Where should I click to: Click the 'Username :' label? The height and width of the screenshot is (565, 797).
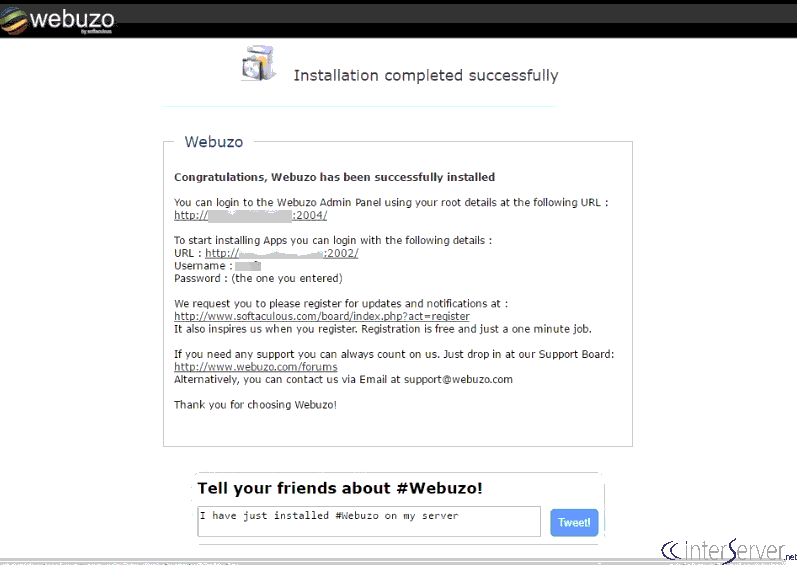203,266
